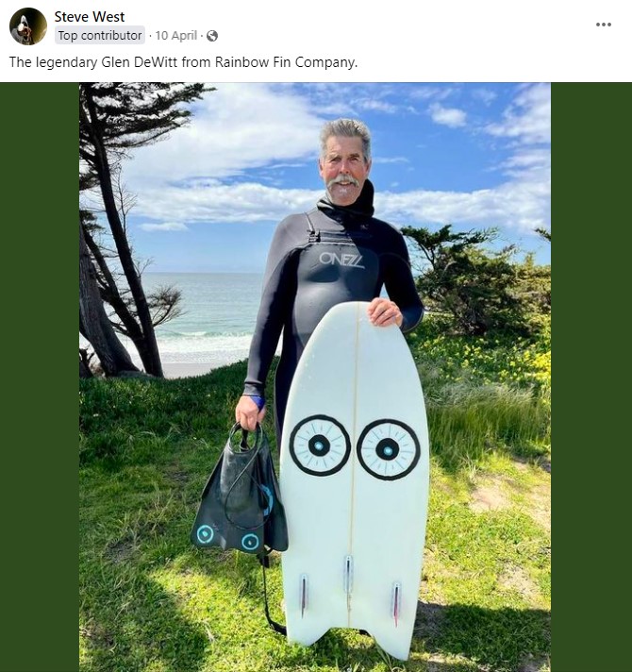The width and height of the screenshot is (632, 672).
Task: Click the Top contributor badge
Action: point(99,36)
